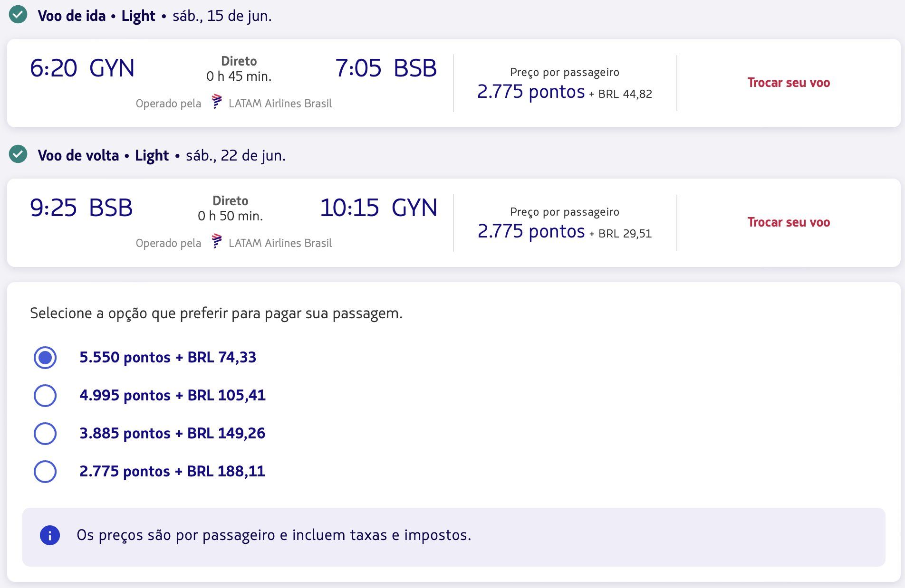This screenshot has width=905, height=588.
Task: Click the LATAM logo in the BSB–GYN flight card
Action: click(x=217, y=241)
